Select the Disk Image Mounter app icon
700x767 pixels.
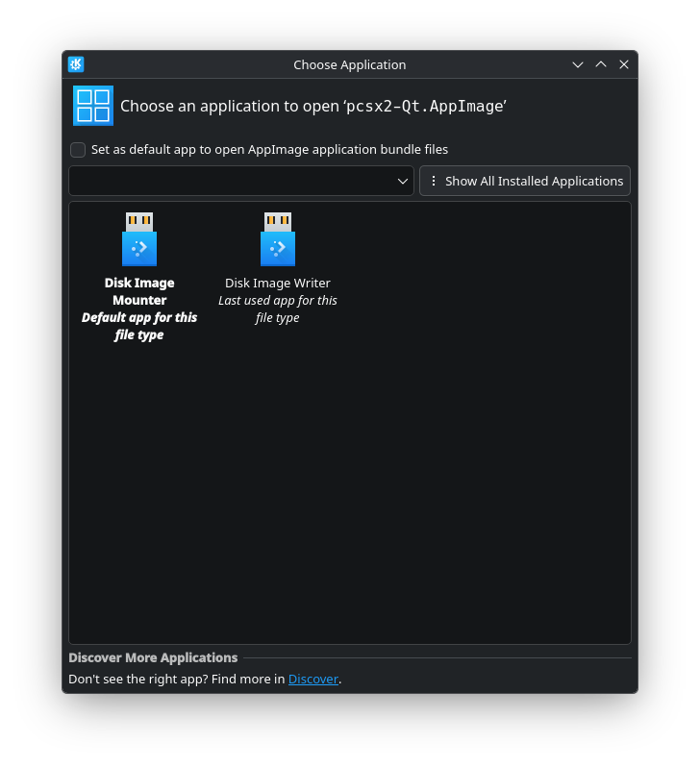tap(139, 238)
